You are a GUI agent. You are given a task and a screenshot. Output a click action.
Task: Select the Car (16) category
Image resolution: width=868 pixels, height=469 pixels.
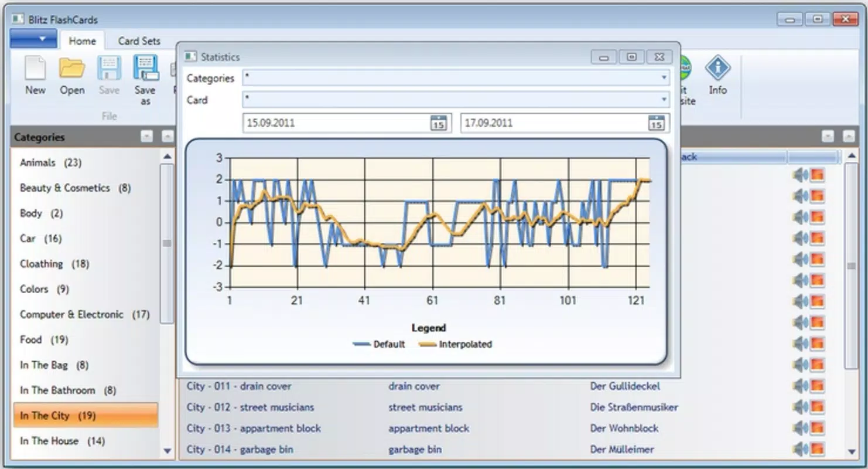tap(85, 238)
